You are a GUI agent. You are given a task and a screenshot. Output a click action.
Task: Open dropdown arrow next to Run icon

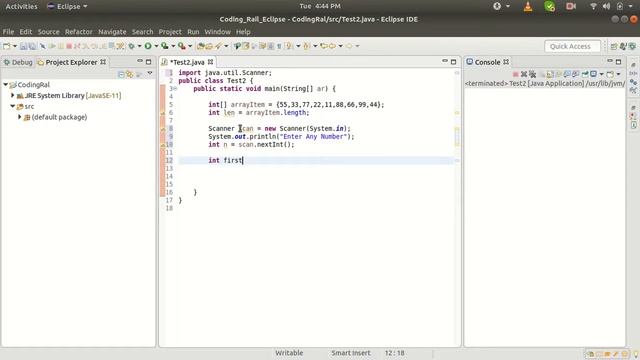(x=156, y=46)
